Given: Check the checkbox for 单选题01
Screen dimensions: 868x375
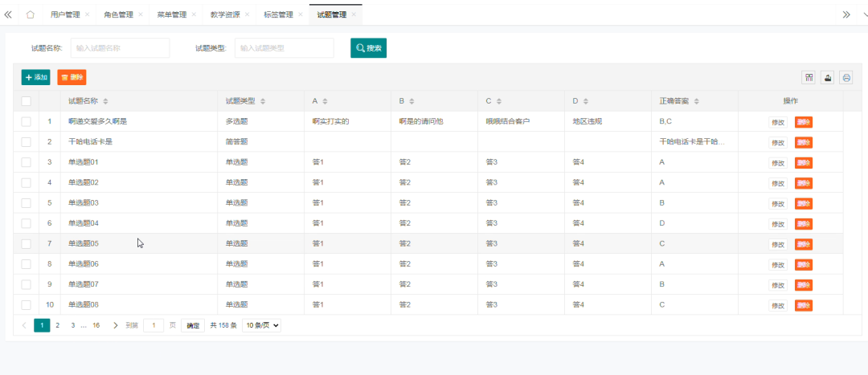Looking at the screenshot, I should pos(26,162).
